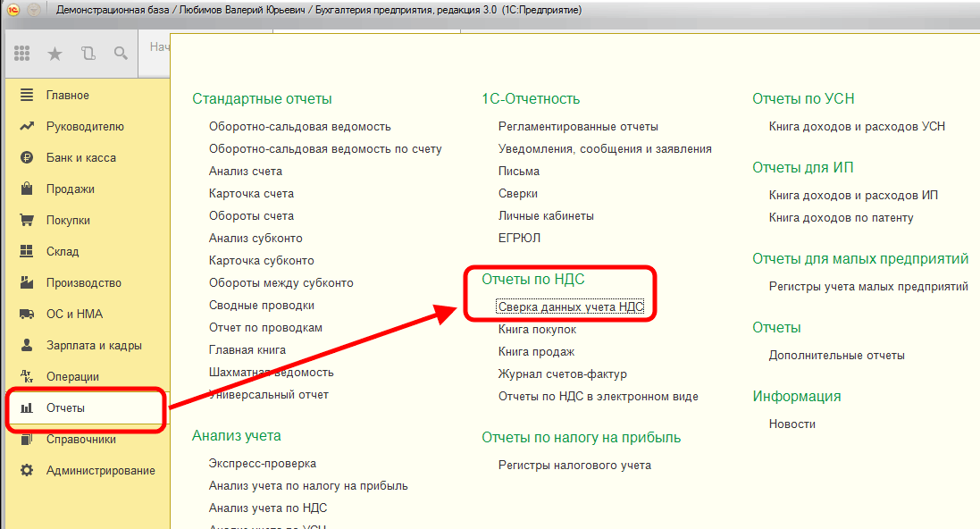
Task: Open ОС и НМА section
Action: click(x=74, y=314)
